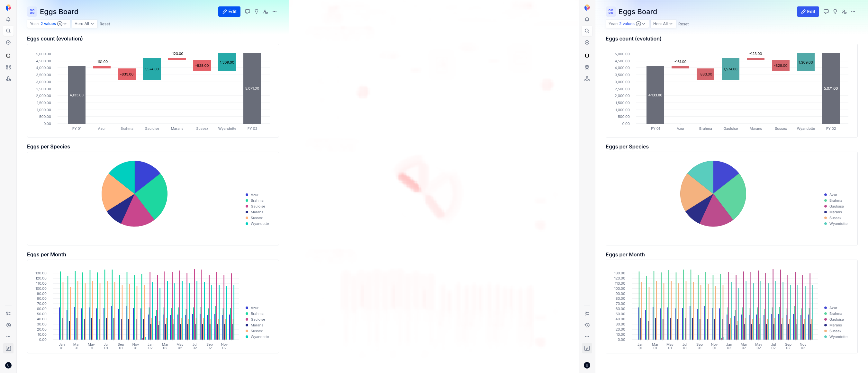Screen dimensions: 868x373
Task: Open the model graph nodes icon in left sidebar
Action: 8,79
